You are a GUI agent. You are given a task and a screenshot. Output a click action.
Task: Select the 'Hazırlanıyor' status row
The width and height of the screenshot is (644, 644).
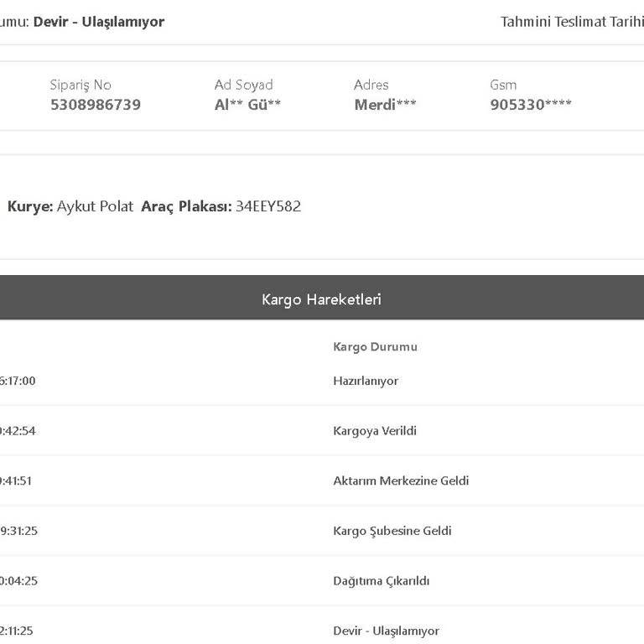(322, 381)
